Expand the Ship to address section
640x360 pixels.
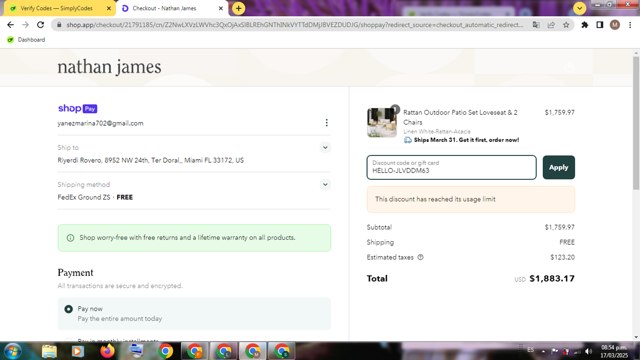tap(325, 147)
